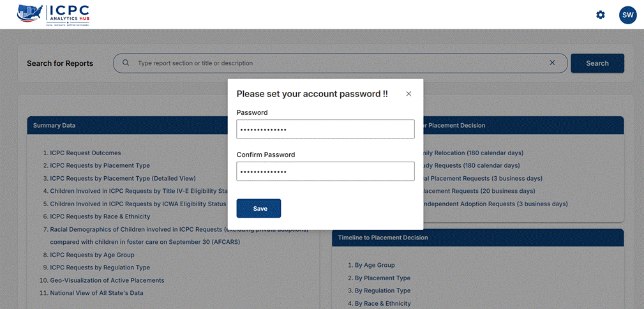The image size is (644, 309).
Task: Click the report search text box
Action: 340,63
